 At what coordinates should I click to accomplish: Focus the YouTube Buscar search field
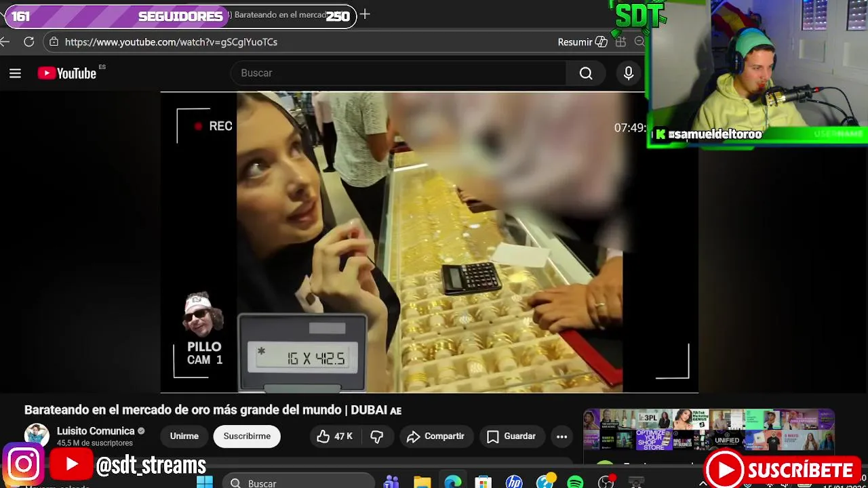pyautogui.click(x=398, y=73)
